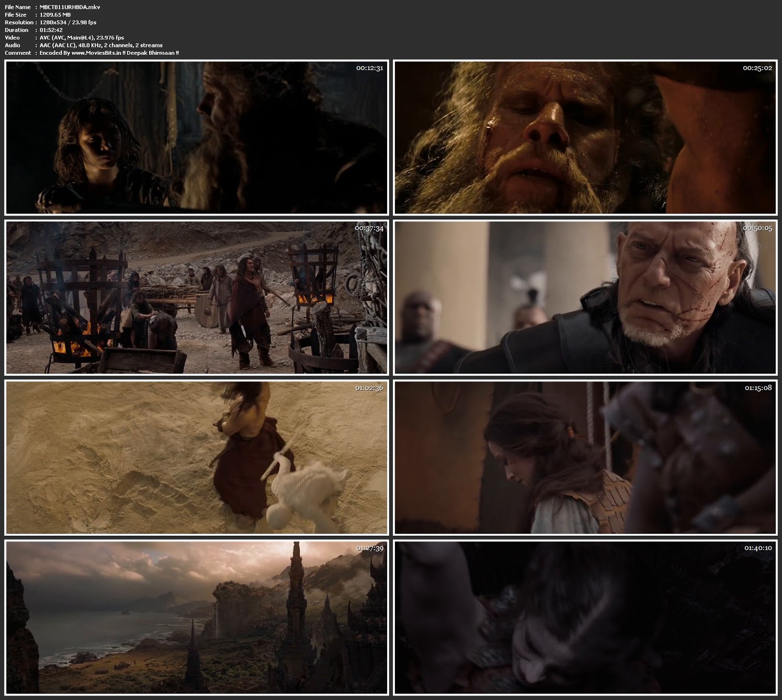Click the 00:25:02 timestamp label
This screenshot has width=782, height=700.
(757, 68)
